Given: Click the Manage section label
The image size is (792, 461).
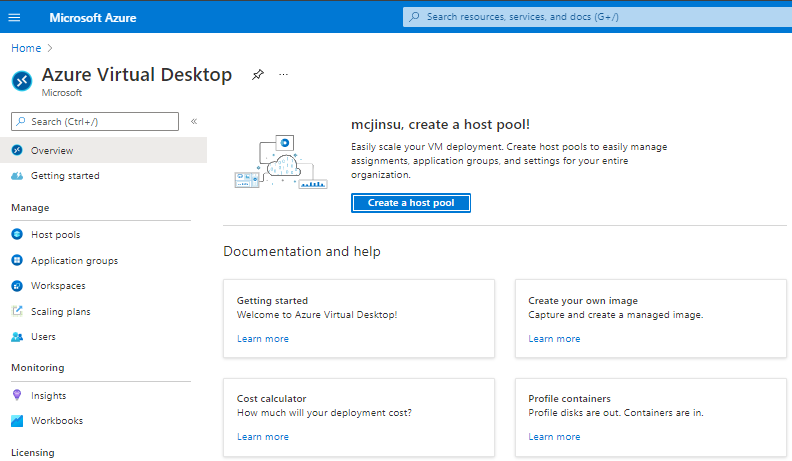Looking at the screenshot, I should tap(30, 208).
